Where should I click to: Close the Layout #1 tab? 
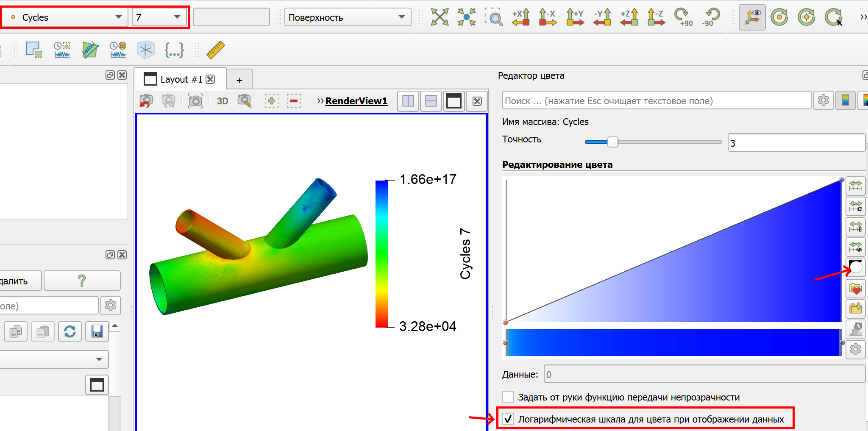[x=210, y=79]
